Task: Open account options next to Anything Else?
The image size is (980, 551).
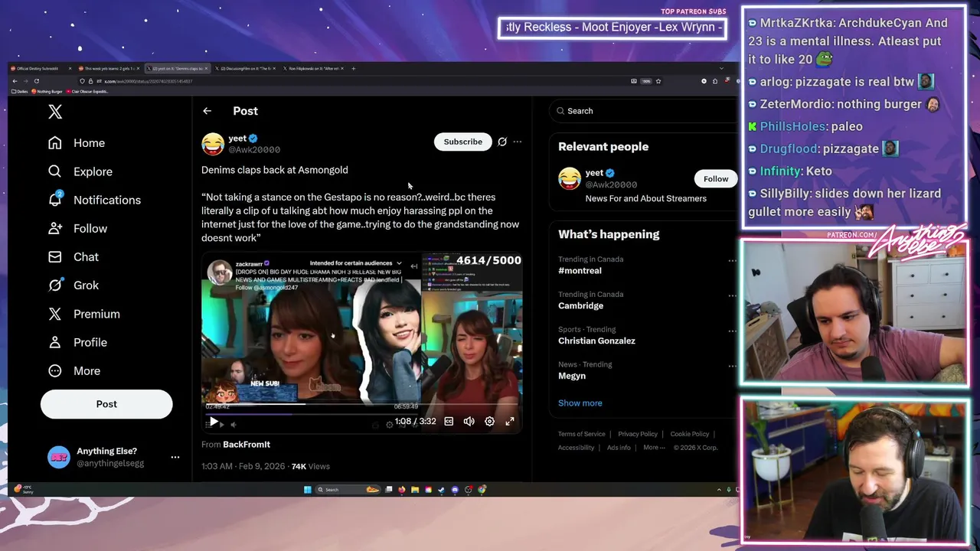Action: click(175, 457)
